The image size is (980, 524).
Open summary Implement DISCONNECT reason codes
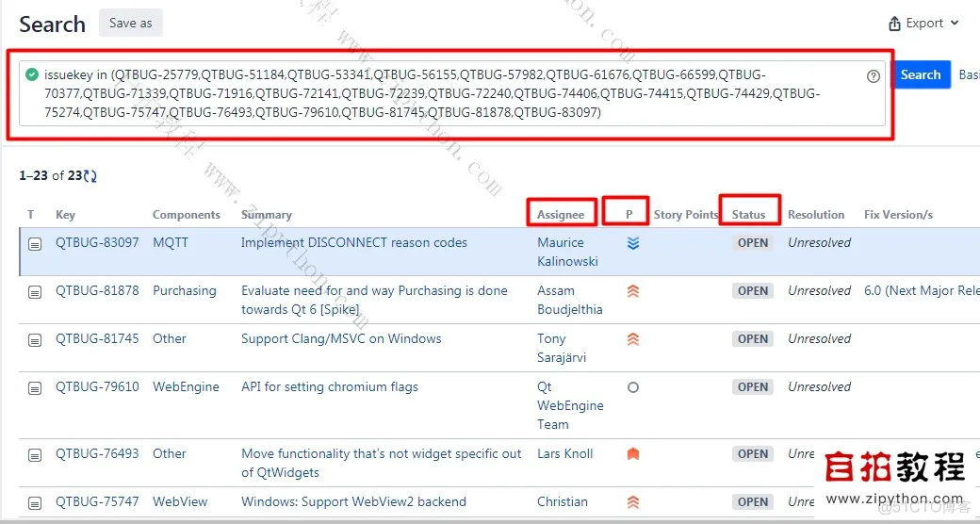coord(354,242)
